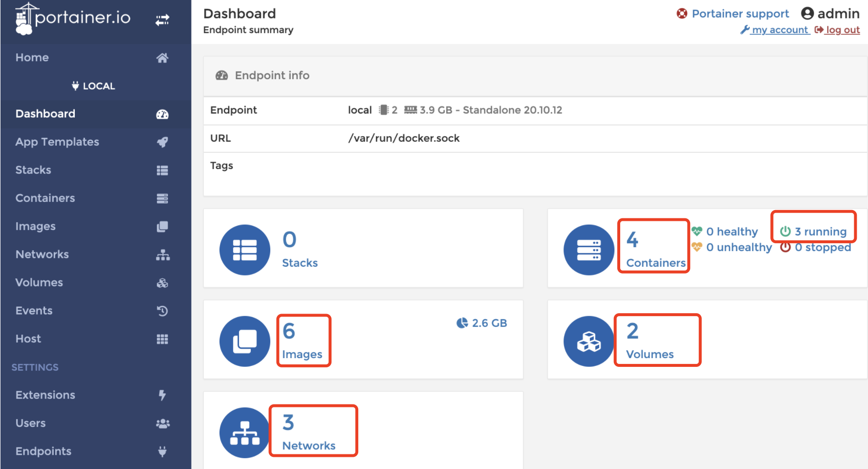
Task: Click the round Networks tile icon
Action: pos(245,432)
